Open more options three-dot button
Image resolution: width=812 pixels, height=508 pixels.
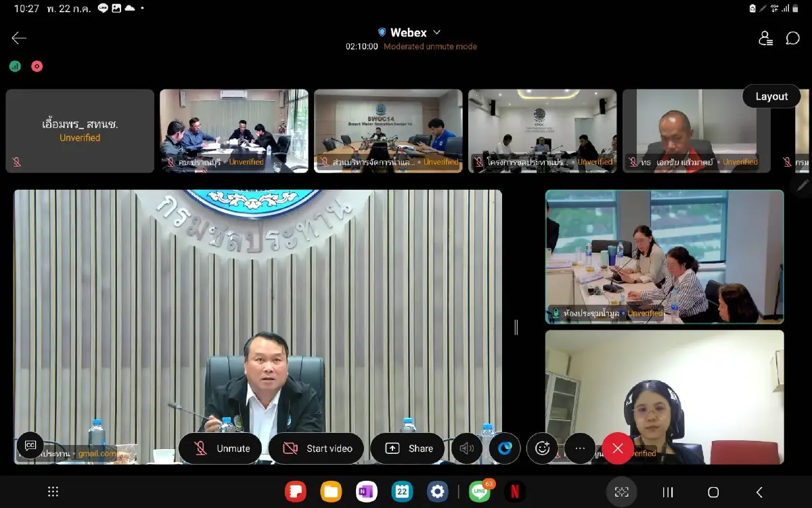pyautogui.click(x=580, y=448)
